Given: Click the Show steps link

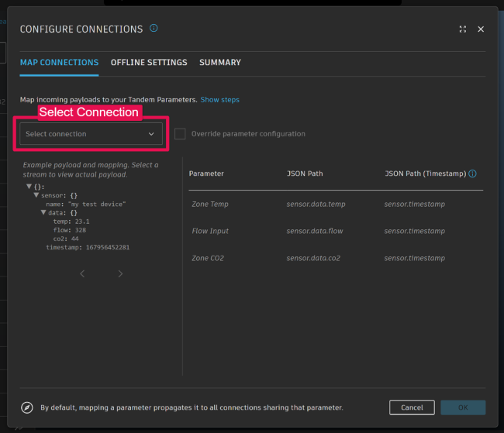Looking at the screenshot, I should point(220,100).
